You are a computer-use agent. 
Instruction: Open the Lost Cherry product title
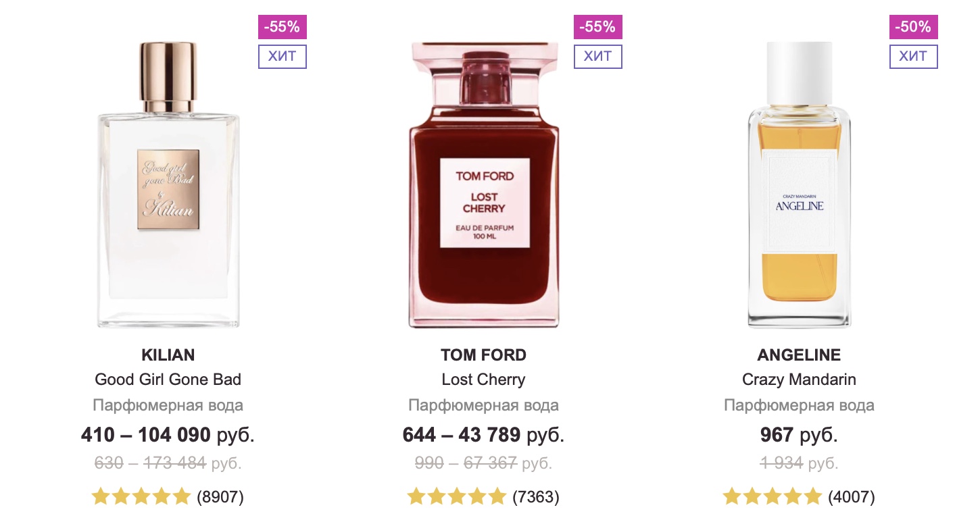pyautogui.click(x=484, y=380)
